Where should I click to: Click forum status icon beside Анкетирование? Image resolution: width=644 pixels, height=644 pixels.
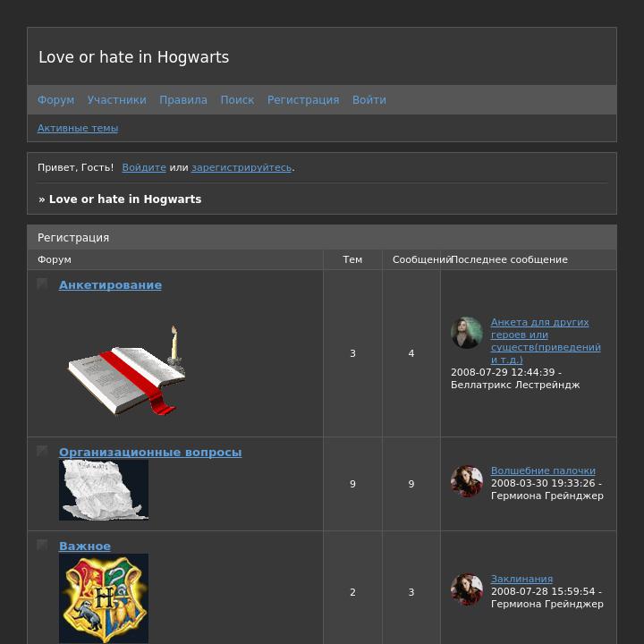[x=42, y=284]
